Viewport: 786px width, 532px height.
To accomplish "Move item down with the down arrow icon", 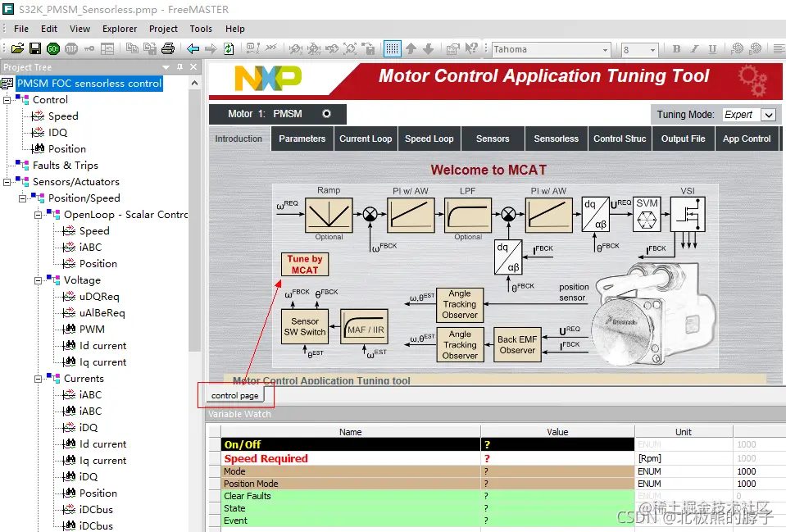I will tap(428, 48).
